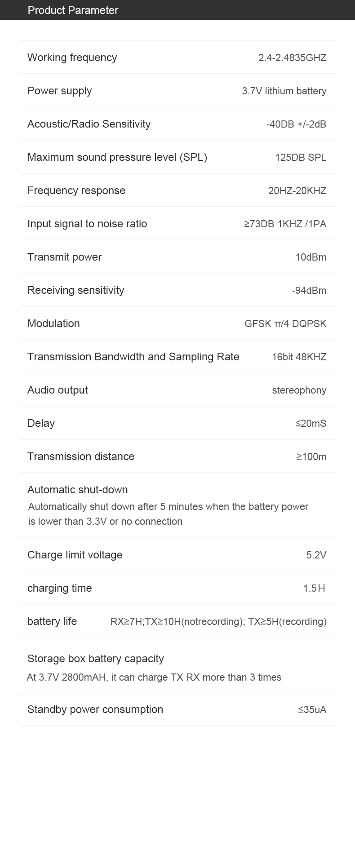This screenshot has height=868, width=355.
Task: Click the stereophony audio output value
Action: point(299,390)
